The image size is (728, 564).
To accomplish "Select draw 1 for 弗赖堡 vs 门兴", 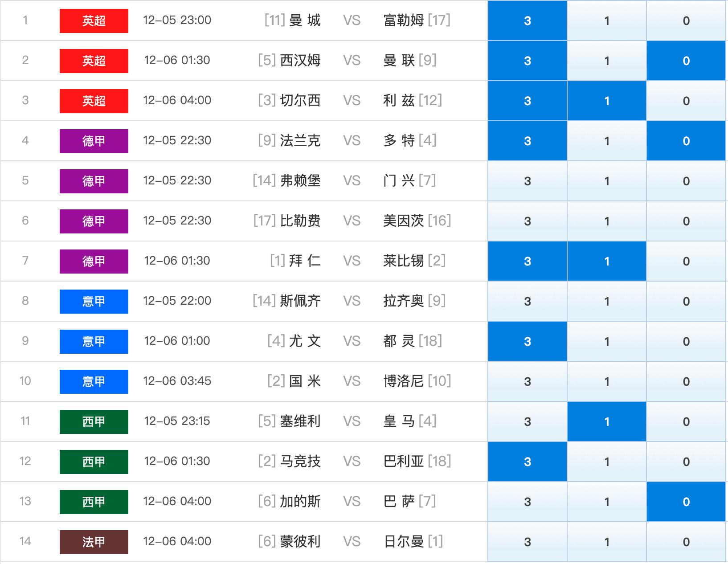I will (607, 181).
